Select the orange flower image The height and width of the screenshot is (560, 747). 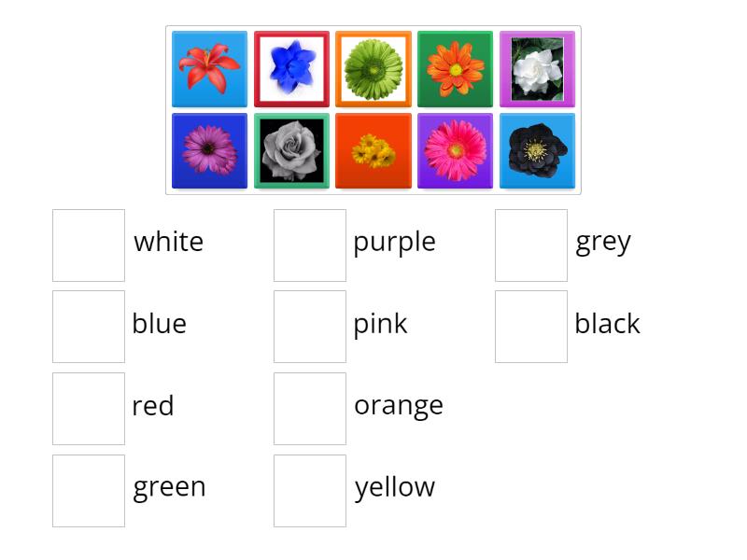pos(456,68)
